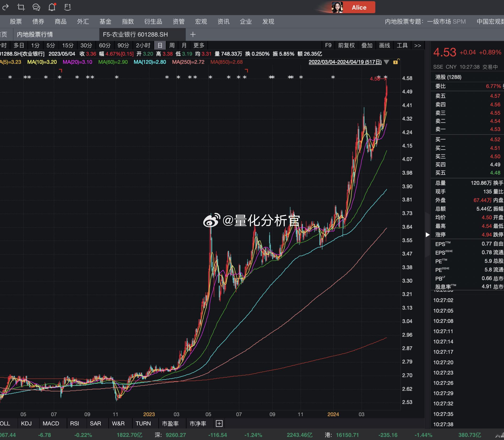
Task: Open notifications bell icon
Action: coord(52,7)
